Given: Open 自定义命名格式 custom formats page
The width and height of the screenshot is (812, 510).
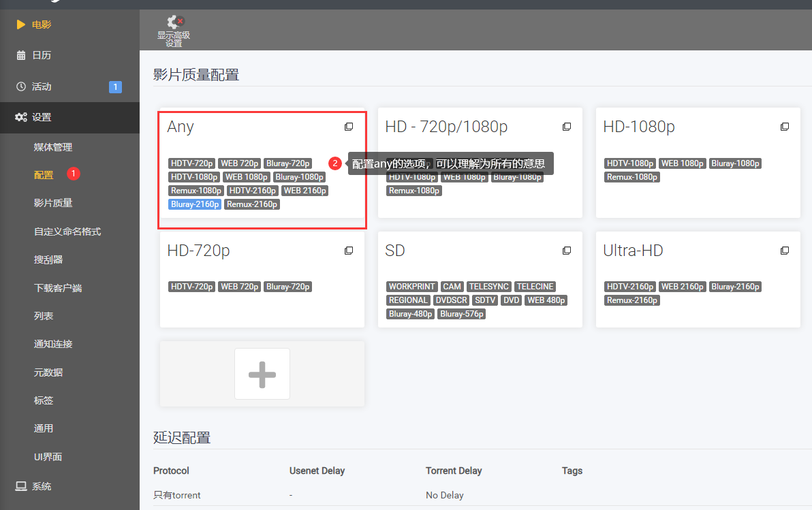Looking at the screenshot, I should [67, 232].
